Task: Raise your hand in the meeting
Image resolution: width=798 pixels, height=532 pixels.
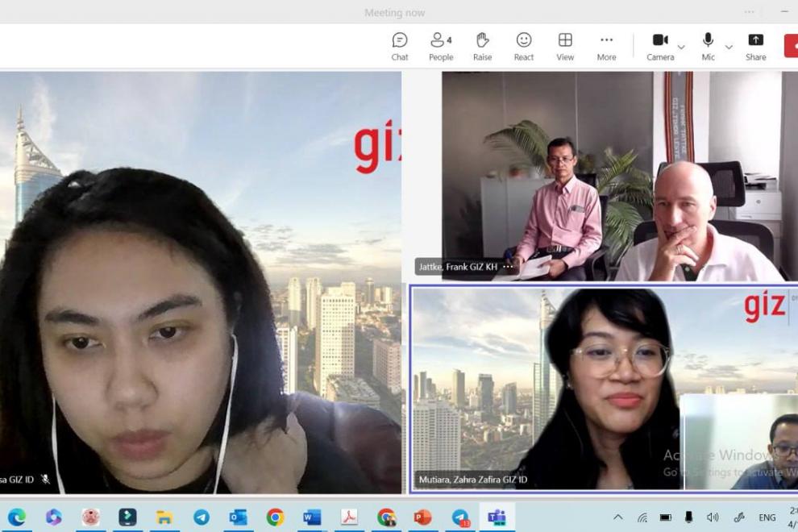Action: (x=482, y=46)
